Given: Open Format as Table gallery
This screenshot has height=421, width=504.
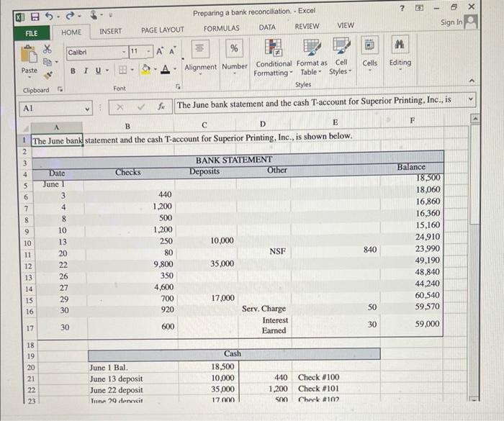Looking at the screenshot, I should click(x=312, y=57).
